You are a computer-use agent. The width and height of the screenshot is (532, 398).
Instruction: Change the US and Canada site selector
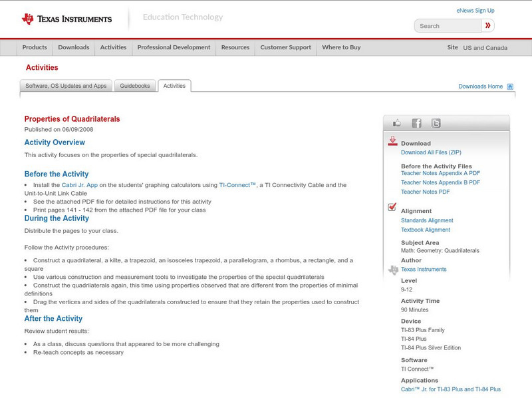485,48
